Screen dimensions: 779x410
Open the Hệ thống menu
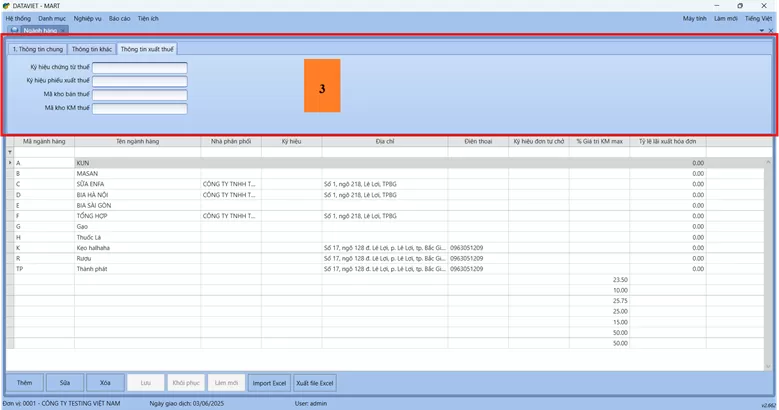pyautogui.click(x=18, y=18)
